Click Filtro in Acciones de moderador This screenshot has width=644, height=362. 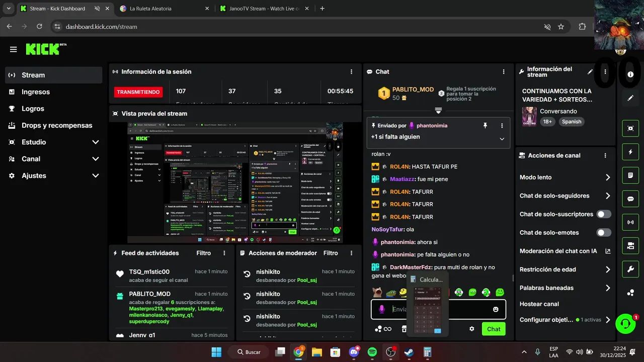[331, 253]
